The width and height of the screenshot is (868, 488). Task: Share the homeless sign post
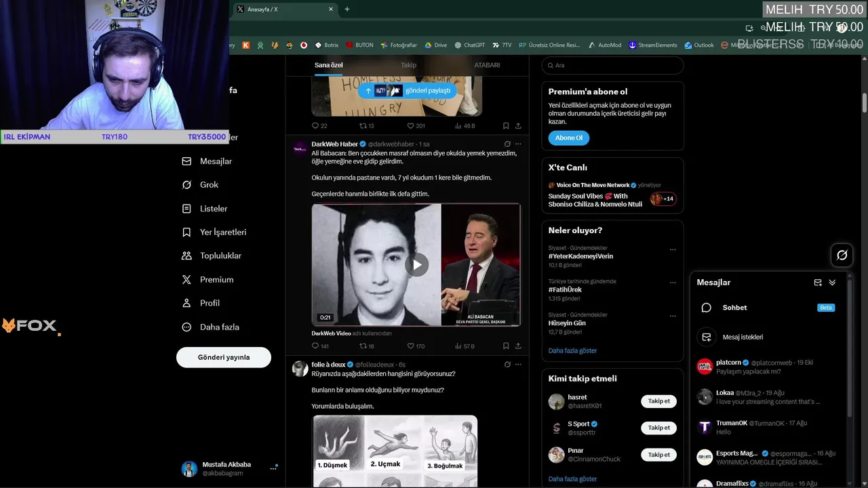tap(518, 126)
